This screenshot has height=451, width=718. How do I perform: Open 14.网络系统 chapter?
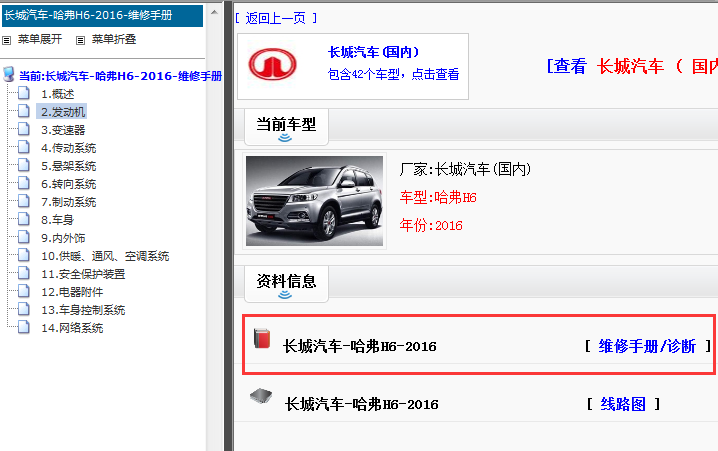(72, 328)
